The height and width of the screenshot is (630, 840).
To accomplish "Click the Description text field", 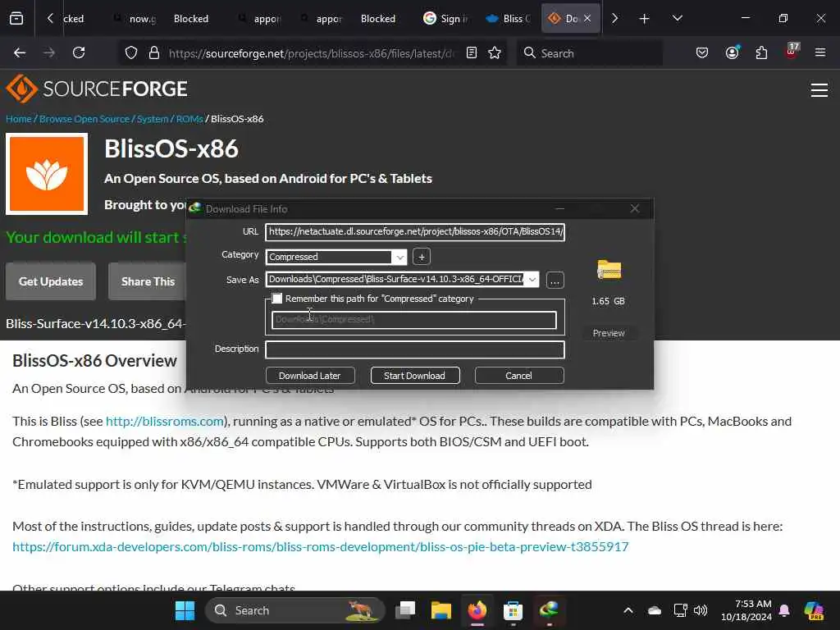I will coord(415,349).
